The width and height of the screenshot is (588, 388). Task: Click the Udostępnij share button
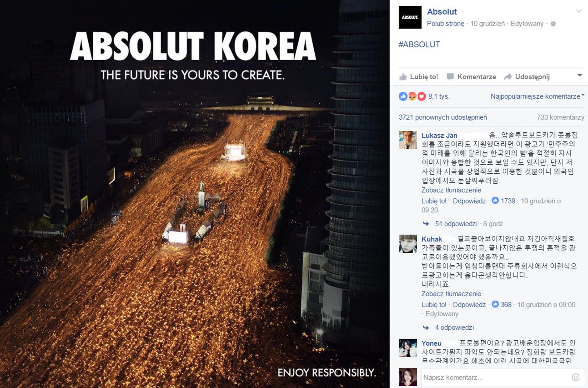click(x=527, y=77)
